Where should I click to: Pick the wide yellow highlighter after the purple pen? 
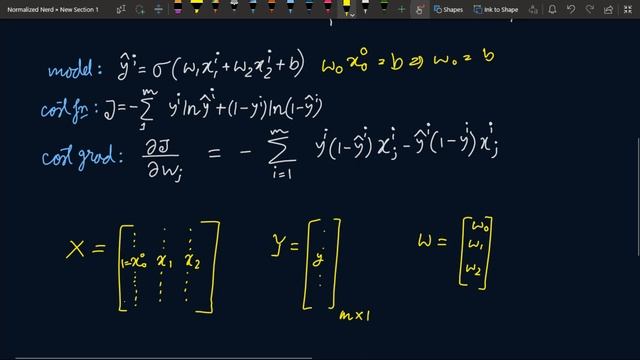pyautogui.click(x=196, y=7)
